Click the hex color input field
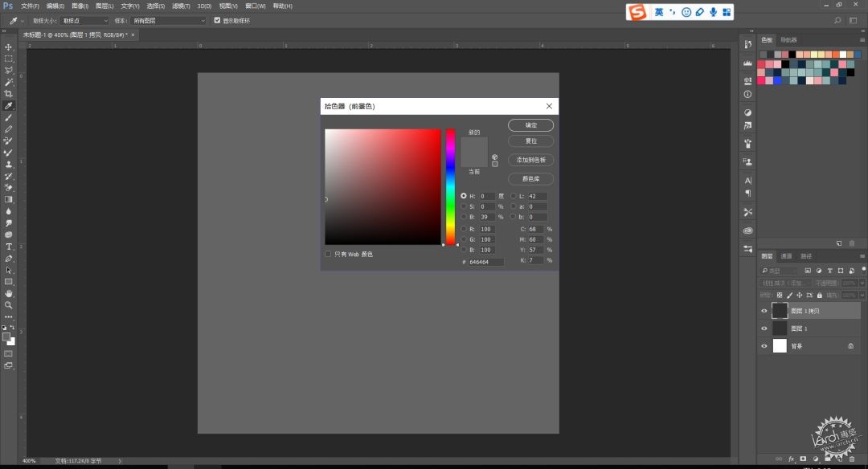This screenshot has height=469, width=868. pyautogui.click(x=486, y=262)
